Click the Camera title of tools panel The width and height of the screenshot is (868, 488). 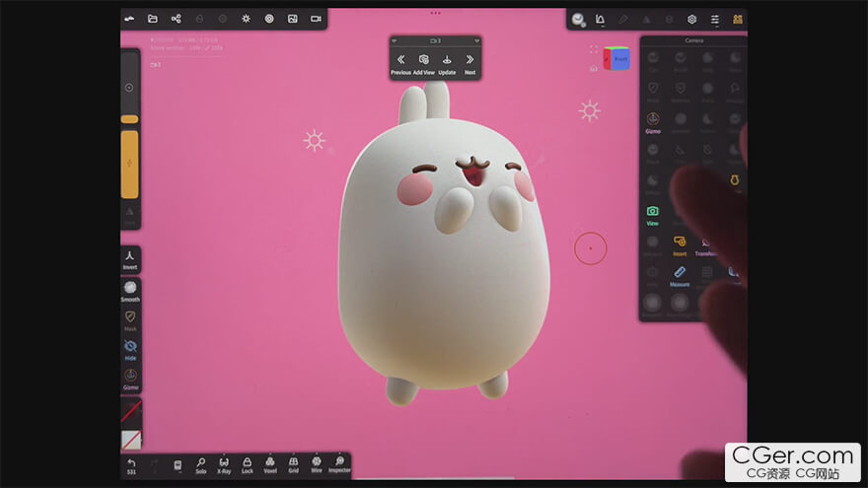pos(693,40)
